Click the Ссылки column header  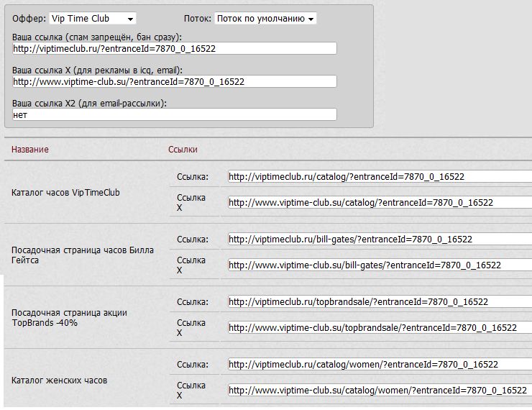click(183, 150)
